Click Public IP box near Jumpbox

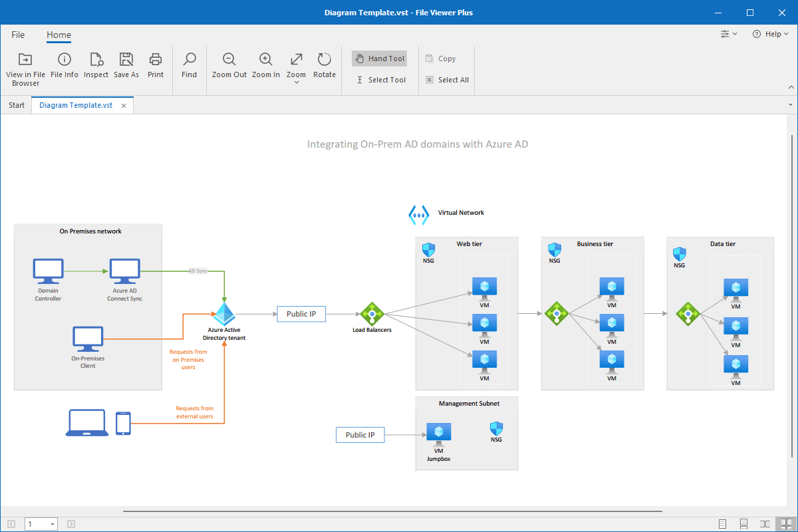[x=360, y=435]
